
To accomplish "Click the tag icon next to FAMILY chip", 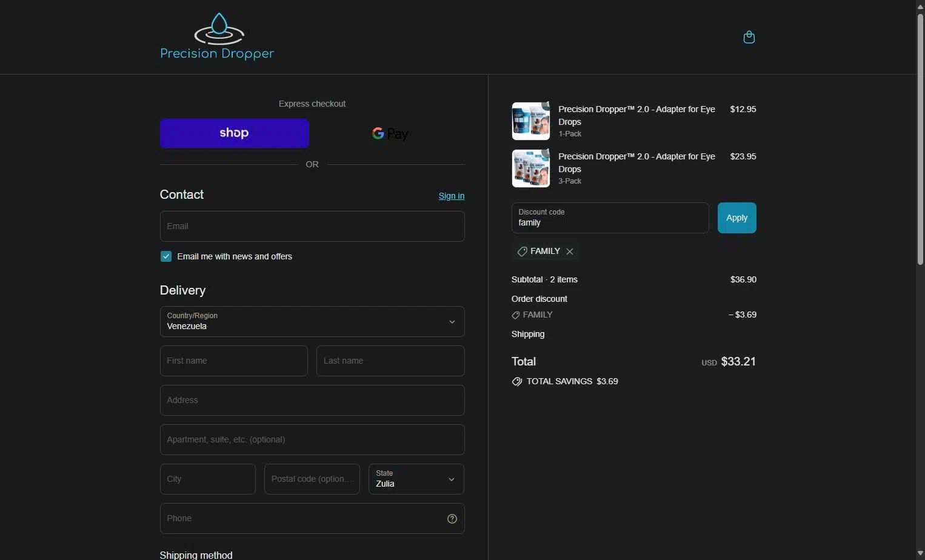I will click(522, 252).
